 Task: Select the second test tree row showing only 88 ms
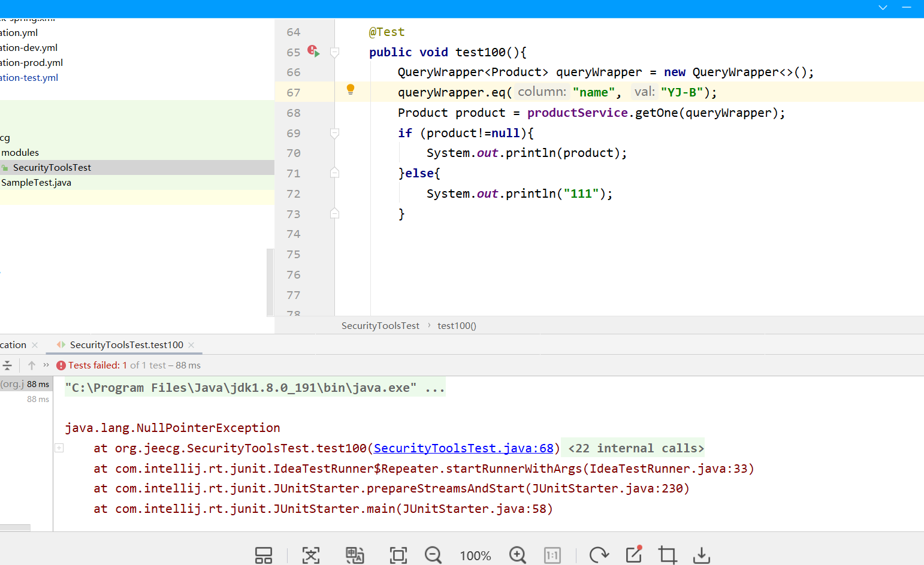(26, 399)
